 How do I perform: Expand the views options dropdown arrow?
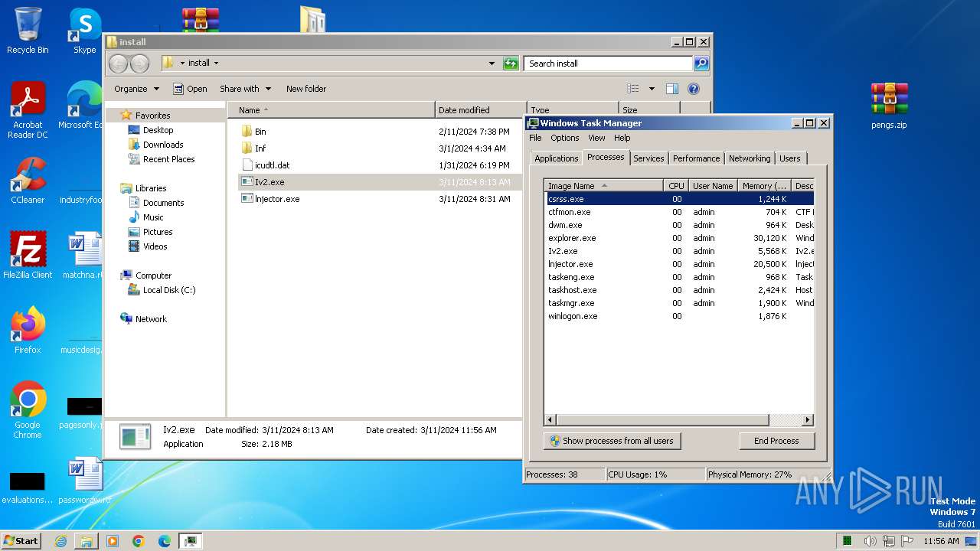coord(652,89)
